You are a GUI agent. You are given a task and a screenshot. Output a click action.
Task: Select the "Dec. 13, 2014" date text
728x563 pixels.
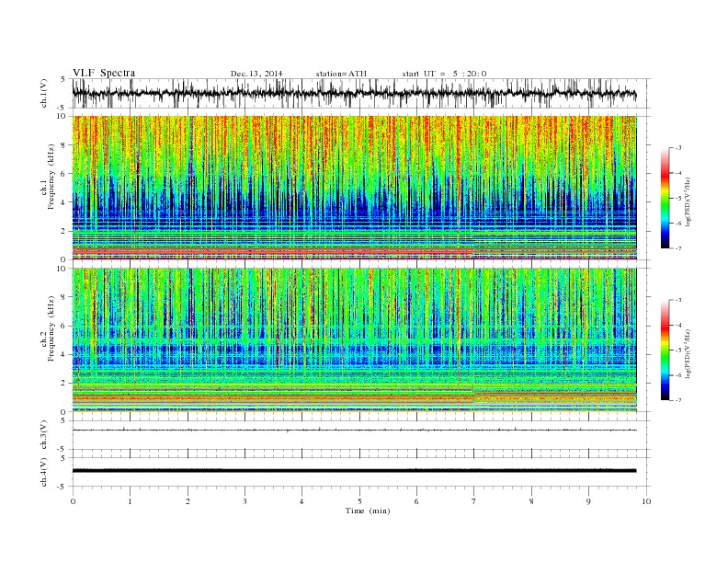[256, 74]
